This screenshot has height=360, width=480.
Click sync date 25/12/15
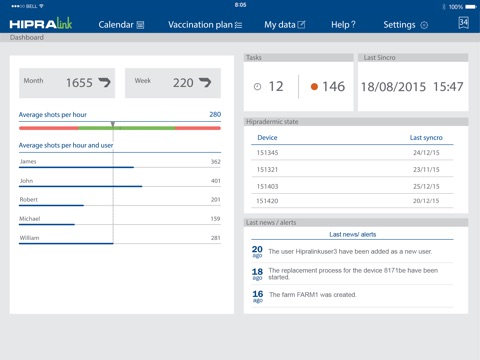click(x=426, y=186)
